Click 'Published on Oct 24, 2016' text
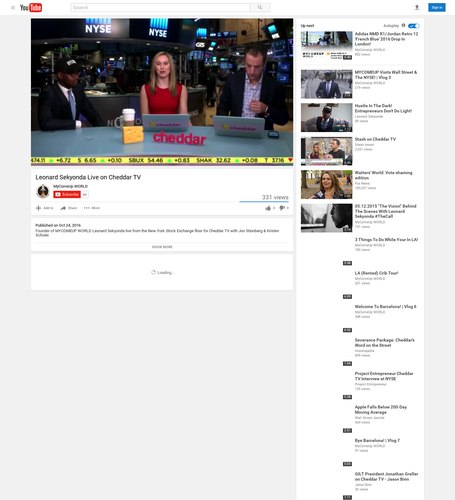Viewport: 455px width, 500px height. coord(58,225)
